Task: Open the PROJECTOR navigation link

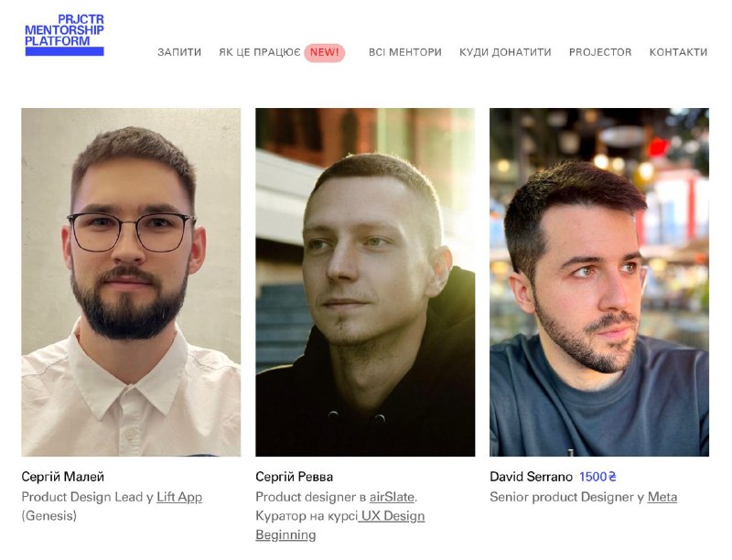Action: point(600,52)
